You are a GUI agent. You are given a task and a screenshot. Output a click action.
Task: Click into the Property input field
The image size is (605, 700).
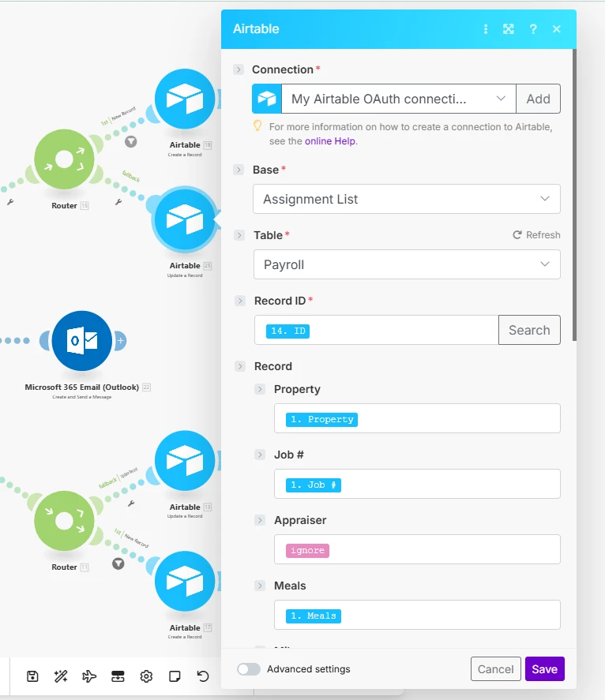coord(417,418)
